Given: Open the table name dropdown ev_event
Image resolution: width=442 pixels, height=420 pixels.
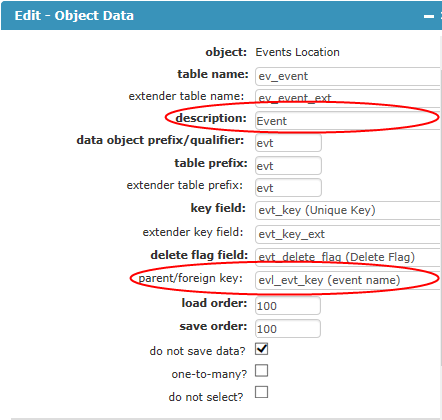Looking at the screenshot, I should [x=348, y=76].
